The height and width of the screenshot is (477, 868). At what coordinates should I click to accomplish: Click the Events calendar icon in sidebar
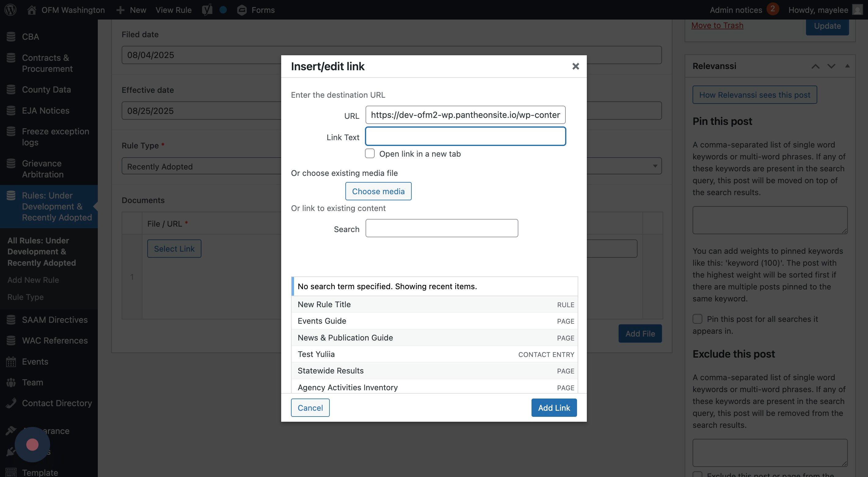[x=11, y=362]
